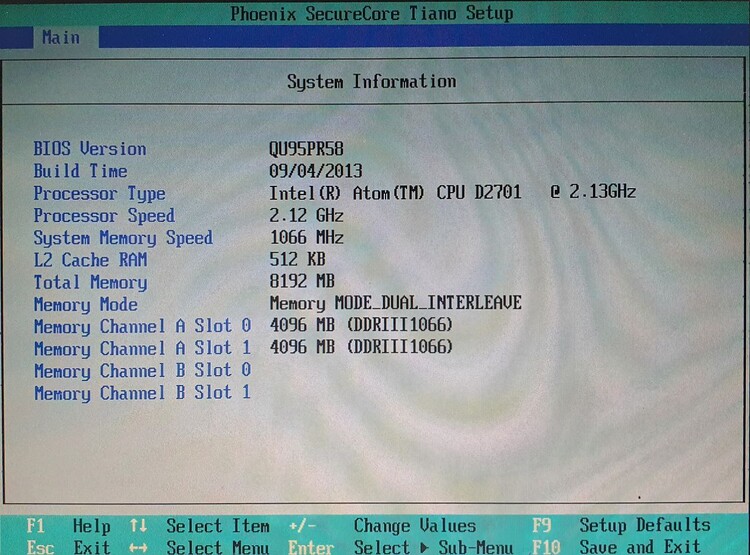Image resolution: width=750 pixels, height=555 pixels.
Task: Select the 512 KB value
Action: [x=298, y=259]
